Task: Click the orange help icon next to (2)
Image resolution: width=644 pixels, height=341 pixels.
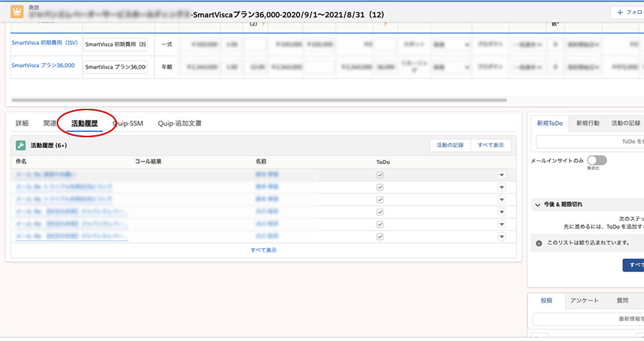Action: coord(263,24)
